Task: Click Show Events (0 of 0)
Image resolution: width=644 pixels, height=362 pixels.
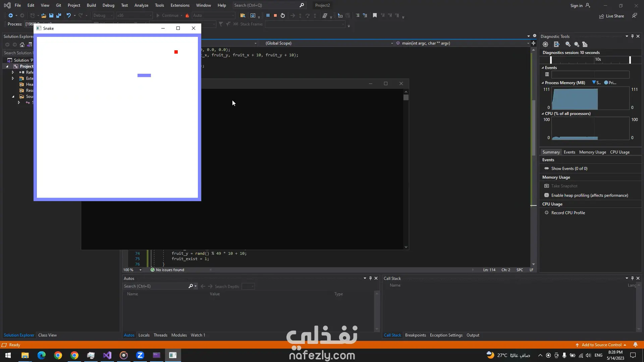Action: click(x=569, y=168)
